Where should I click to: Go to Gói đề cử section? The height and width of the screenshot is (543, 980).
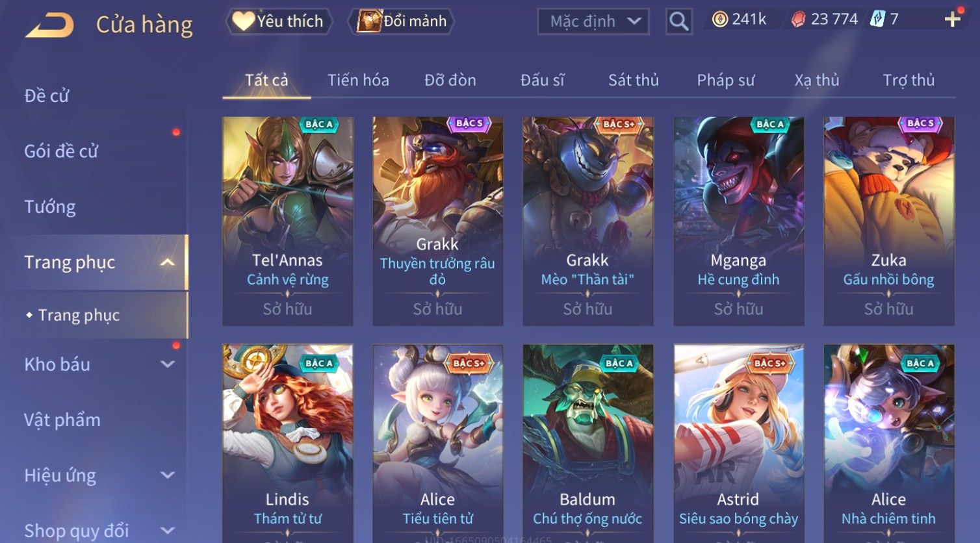(61, 151)
